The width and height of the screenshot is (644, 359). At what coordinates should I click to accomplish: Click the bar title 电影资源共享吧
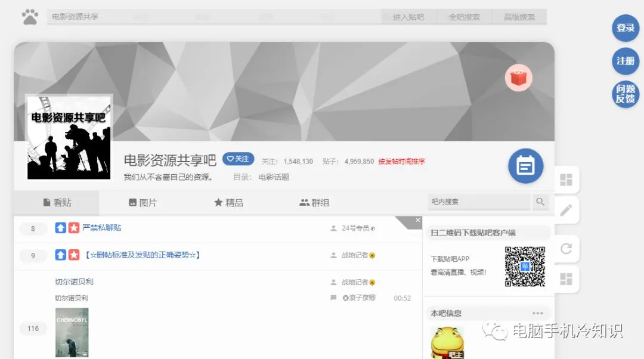click(170, 160)
